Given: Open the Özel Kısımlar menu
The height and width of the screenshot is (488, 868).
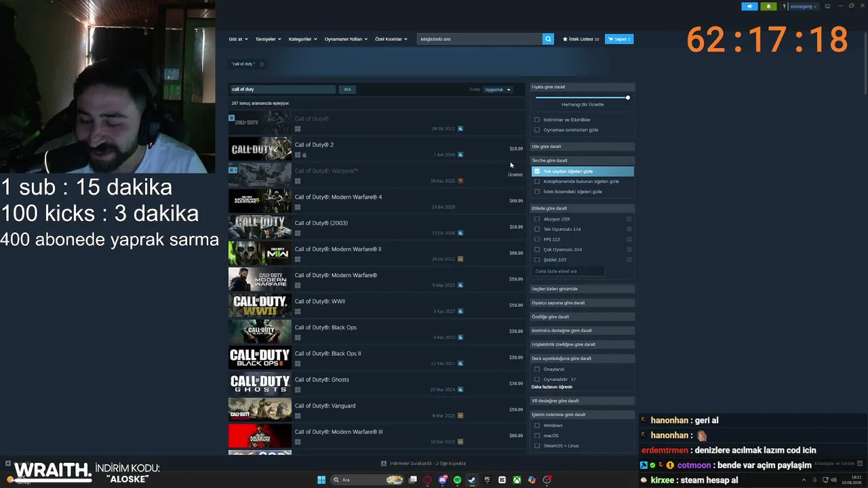Looking at the screenshot, I should pyautogui.click(x=391, y=39).
